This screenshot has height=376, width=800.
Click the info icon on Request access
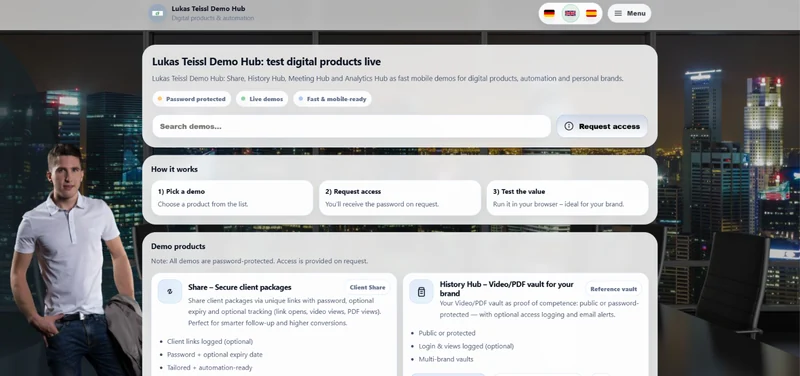569,126
